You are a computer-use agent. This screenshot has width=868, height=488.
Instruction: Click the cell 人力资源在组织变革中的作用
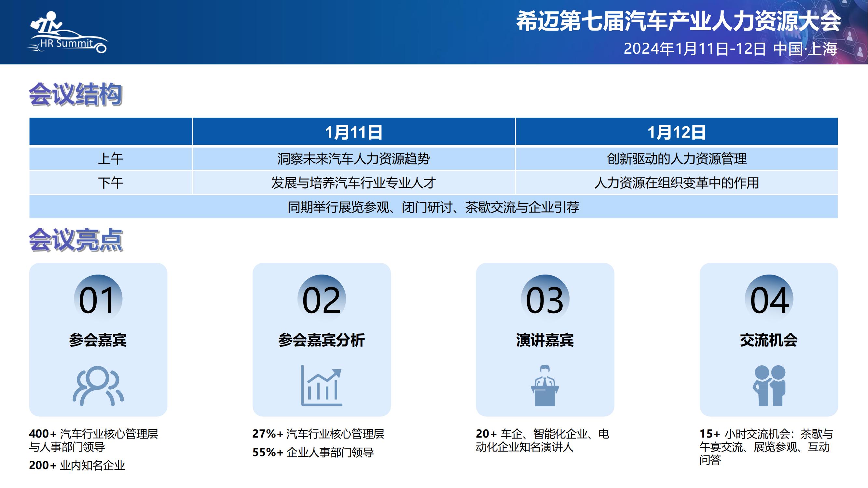point(677,183)
